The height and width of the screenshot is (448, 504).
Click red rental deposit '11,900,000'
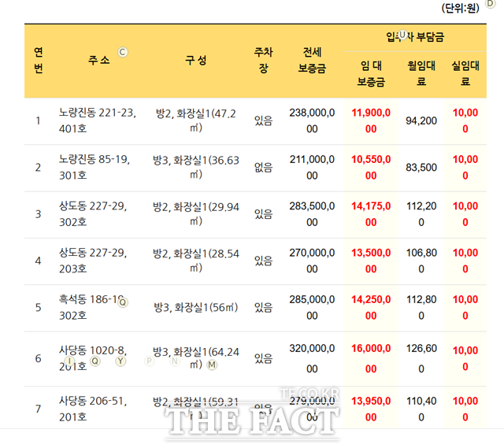pyautogui.click(x=371, y=120)
